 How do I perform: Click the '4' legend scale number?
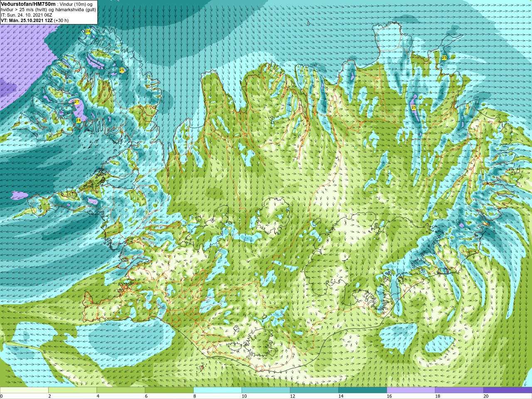[98, 396]
